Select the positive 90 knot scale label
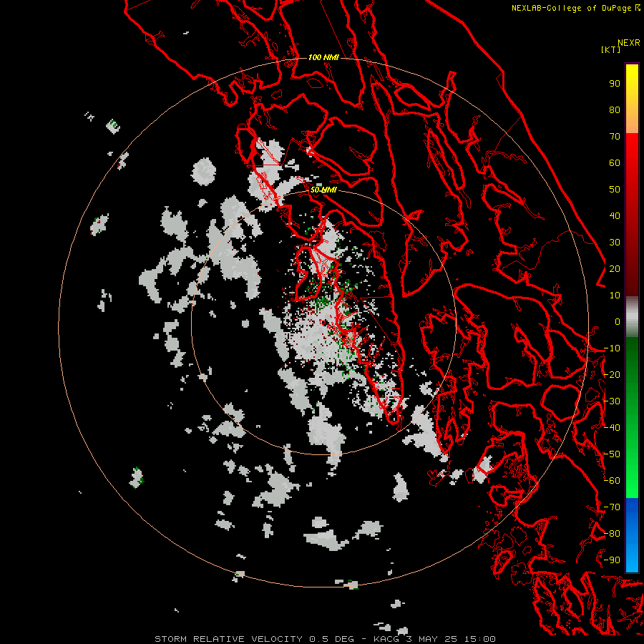The width and height of the screenshot is (644, 644). pyautogui.click(x=615, y=84)
